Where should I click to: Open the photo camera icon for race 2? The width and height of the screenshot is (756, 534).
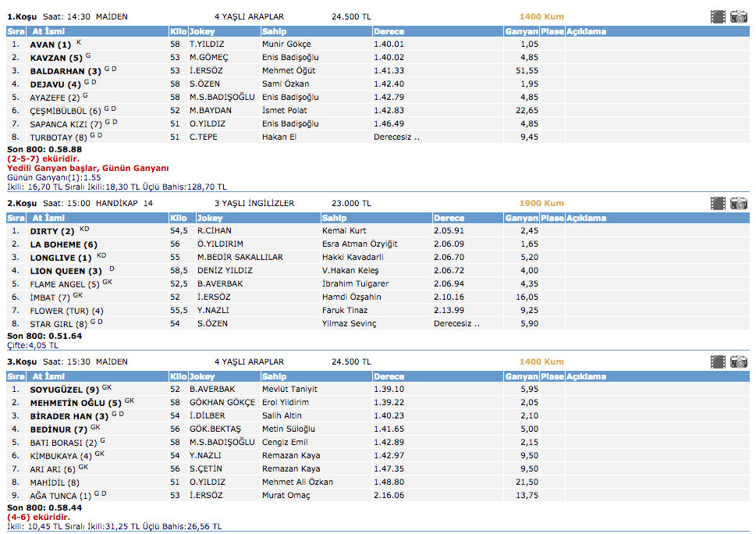click(739, 203)
